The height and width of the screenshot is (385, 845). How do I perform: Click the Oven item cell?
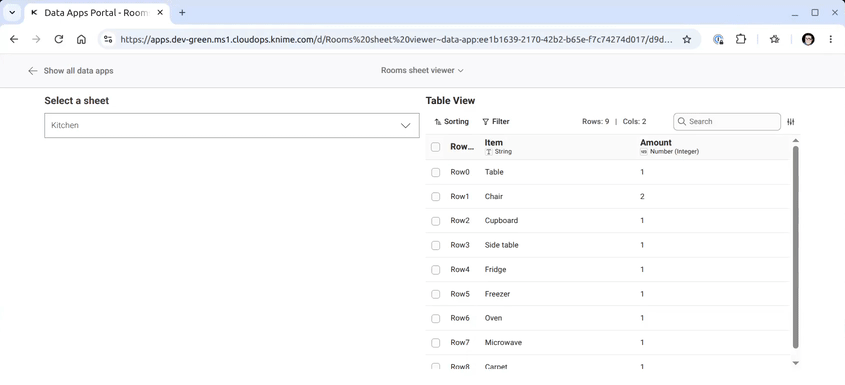(x=493, y=318)
